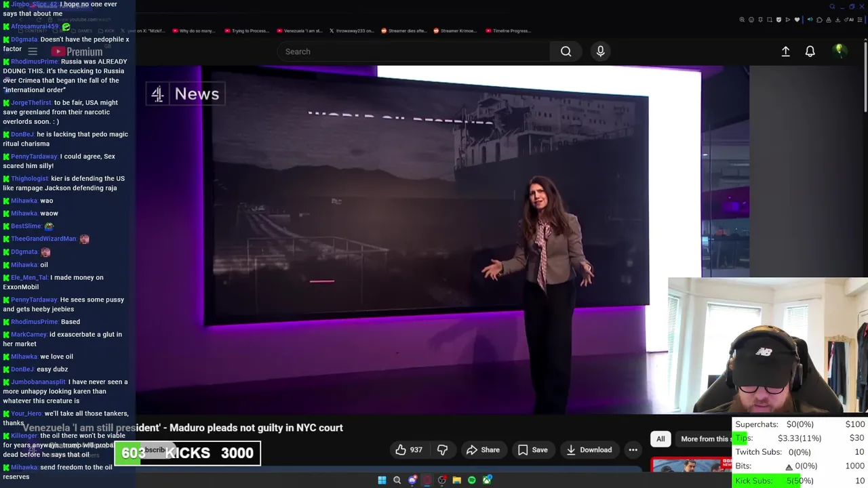This screenshot has width=868, height=488.
Task: Click the ad blocker shield icon in toolbar
Action: point(778,20)
